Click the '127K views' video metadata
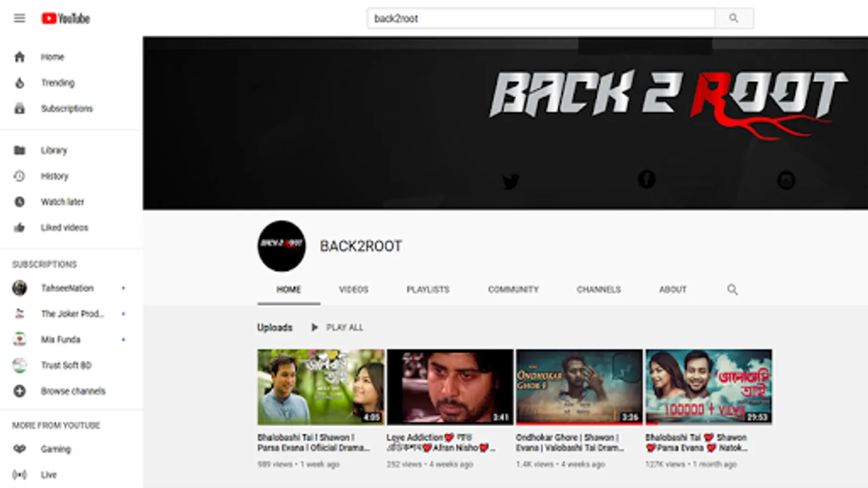The width and height of the screenshot is (868, 488). tap(665, 464)
